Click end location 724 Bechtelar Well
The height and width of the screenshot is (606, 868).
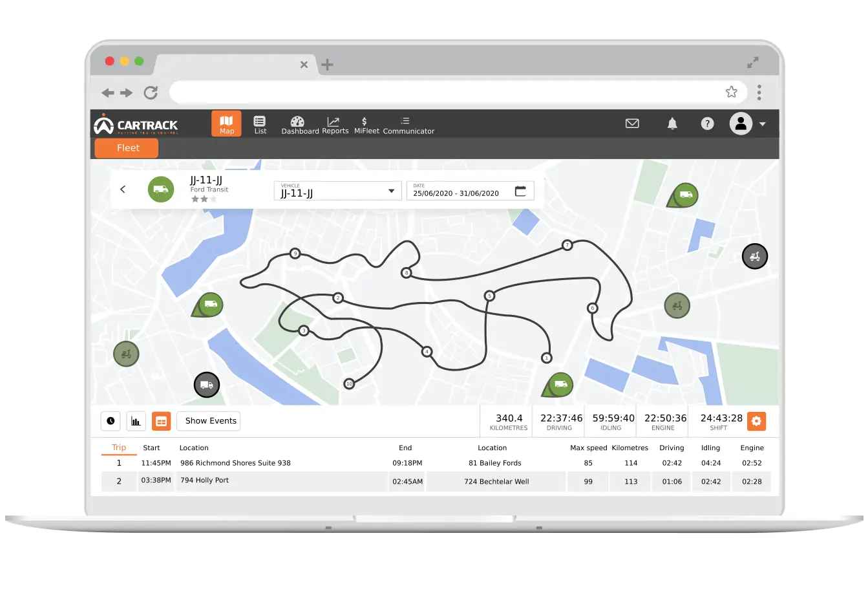tap(496, 482)
